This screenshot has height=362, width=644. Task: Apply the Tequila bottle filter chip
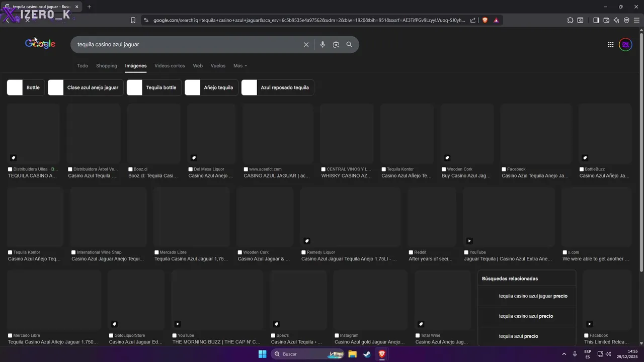[154, 87]
